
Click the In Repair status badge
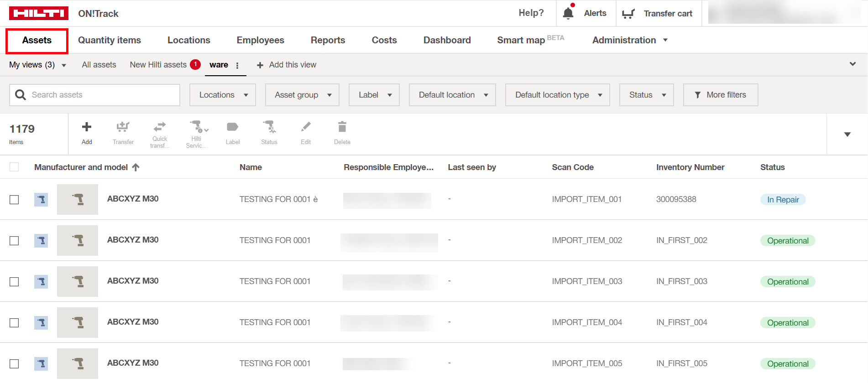783,200
